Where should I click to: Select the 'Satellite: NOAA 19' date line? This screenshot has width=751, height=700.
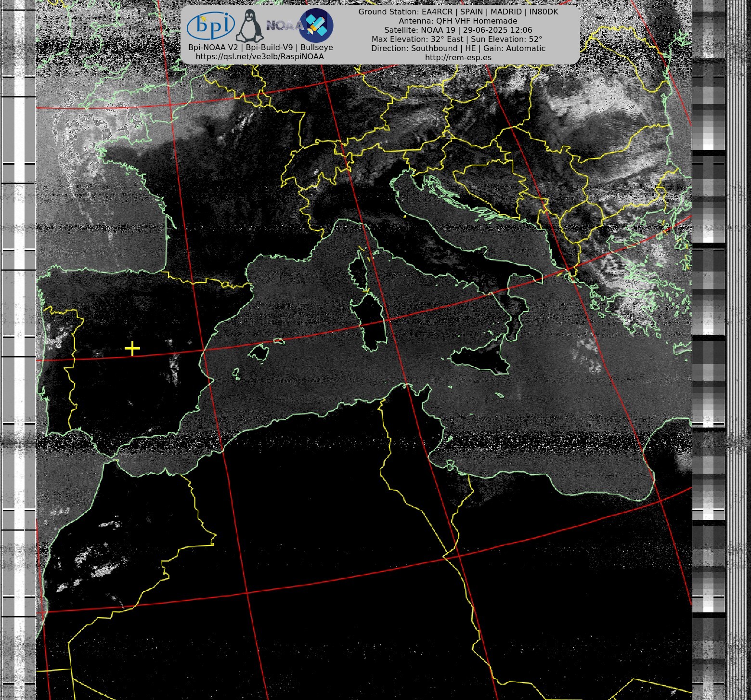(458, 30)
